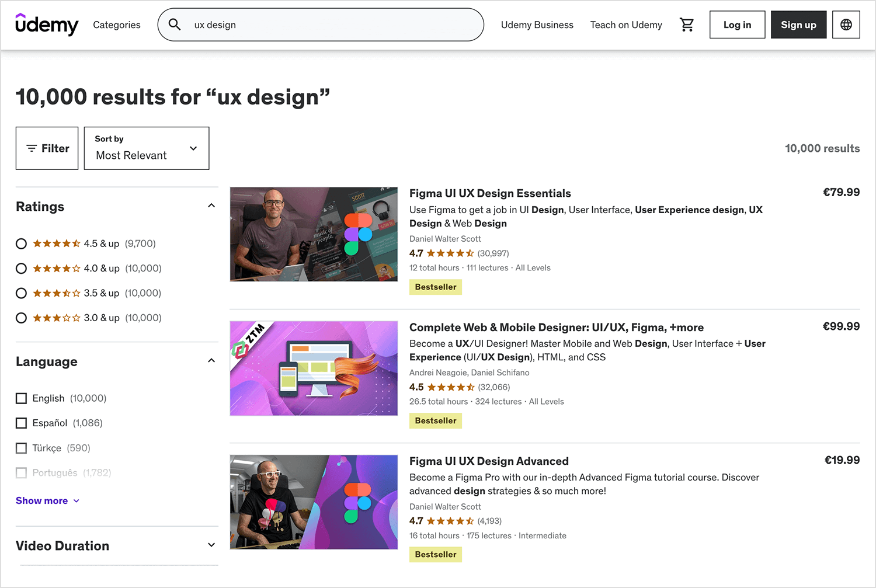Open the shopping cart

pyautogui.click(x=687, y=25)
